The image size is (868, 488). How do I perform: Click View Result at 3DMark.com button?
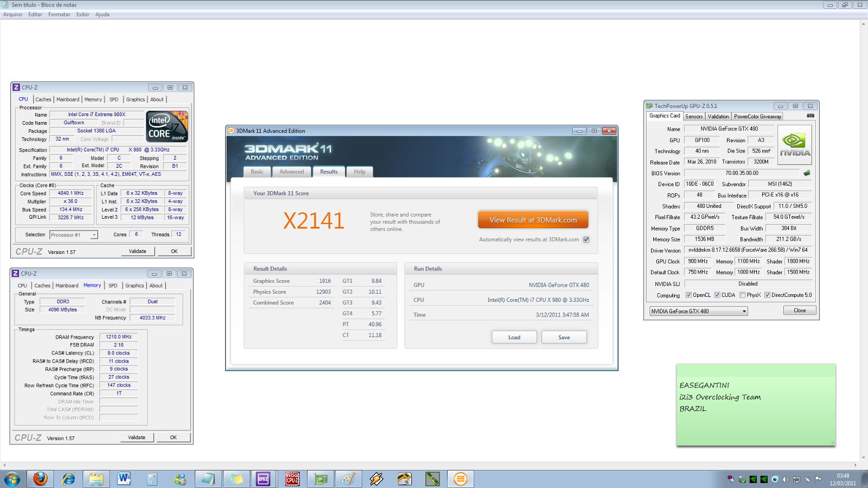533,220
